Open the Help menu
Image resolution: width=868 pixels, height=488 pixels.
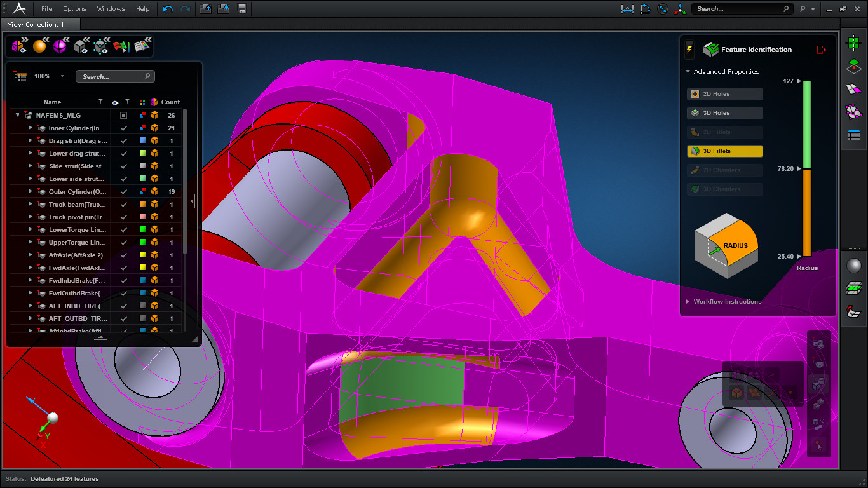pyautogui.click(x=143, y=9)
